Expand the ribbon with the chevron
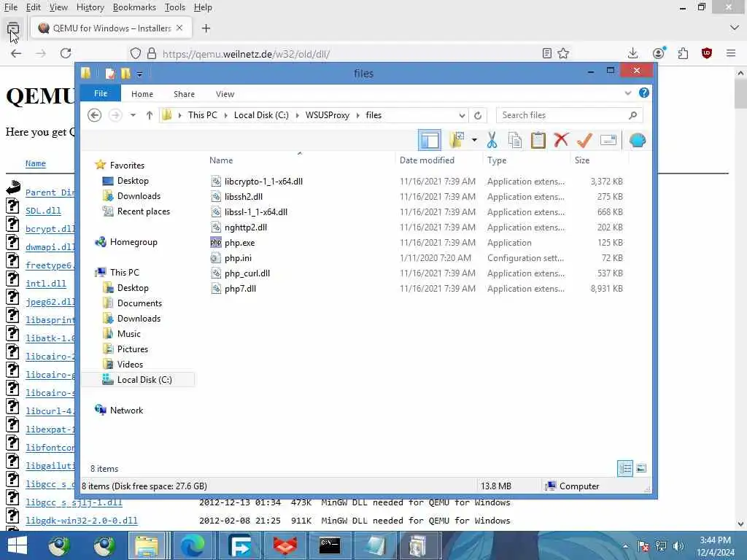 628,93
